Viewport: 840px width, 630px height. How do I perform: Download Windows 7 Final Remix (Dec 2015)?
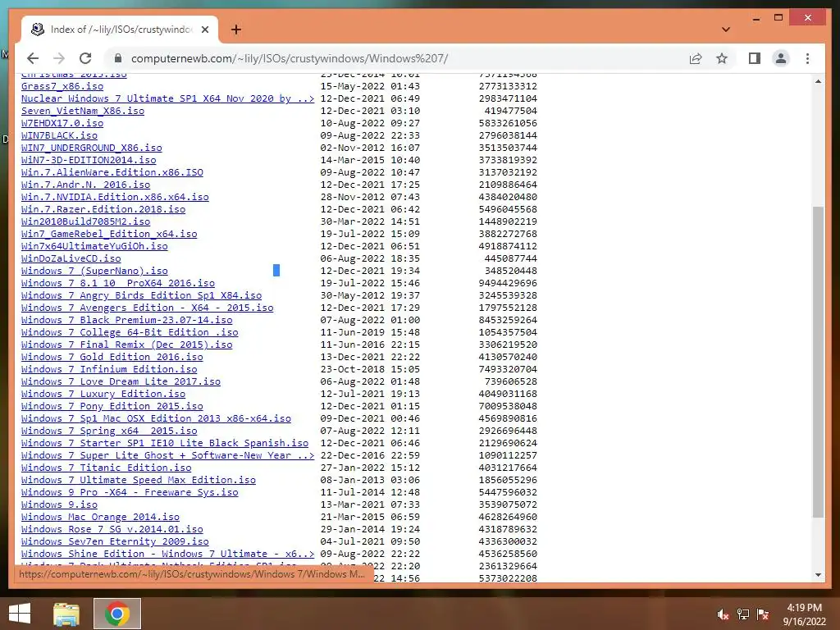(127, 345)
